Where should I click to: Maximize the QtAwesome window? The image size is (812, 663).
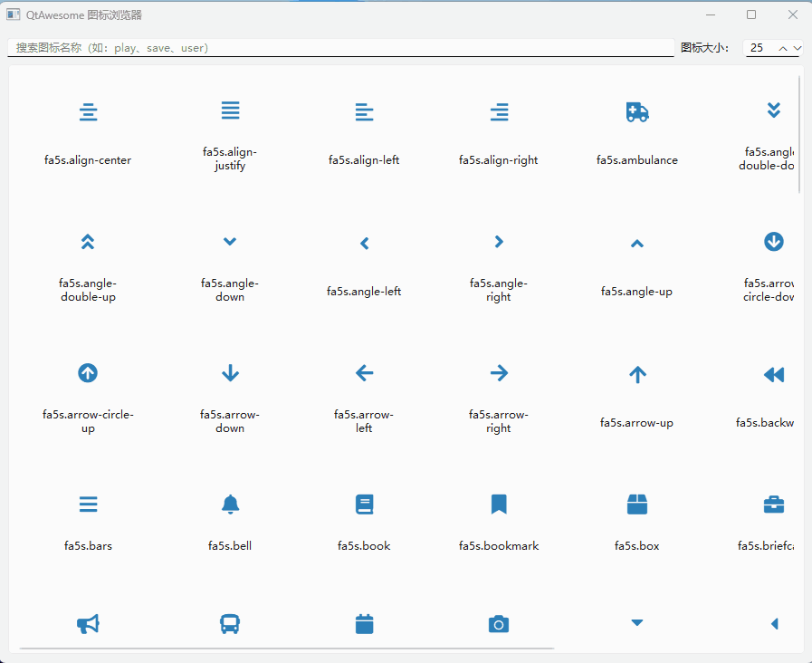751,14
